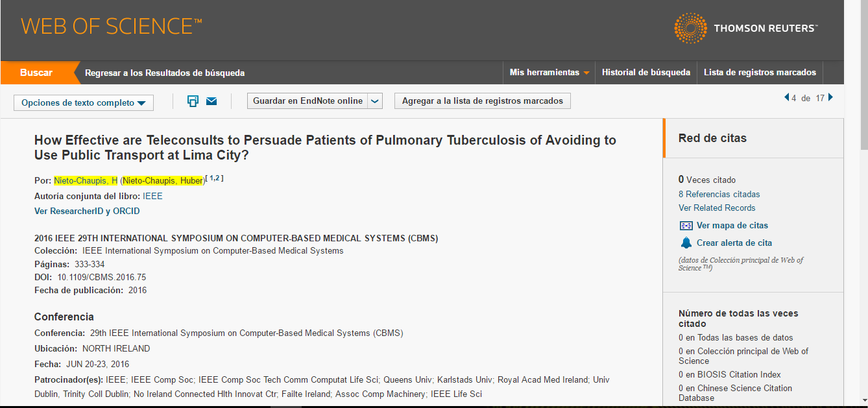Click the citation alert bell icon
868x408 pixels.
tap(686, 243)
